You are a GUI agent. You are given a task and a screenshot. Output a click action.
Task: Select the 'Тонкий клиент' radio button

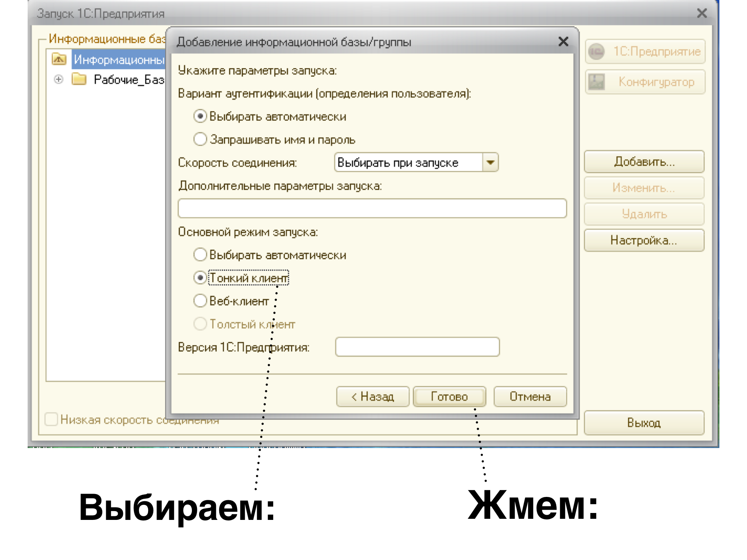pos(200,278)
